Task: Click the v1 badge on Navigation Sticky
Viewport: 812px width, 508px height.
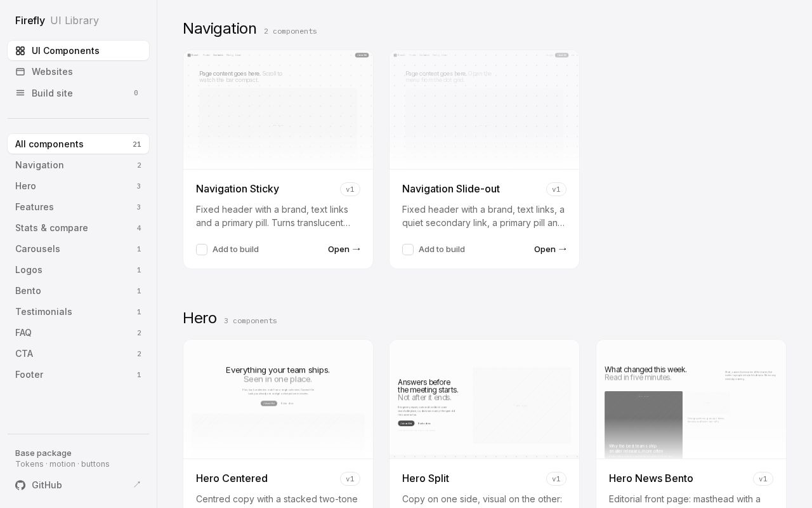Action: click(x=350, y=189)
